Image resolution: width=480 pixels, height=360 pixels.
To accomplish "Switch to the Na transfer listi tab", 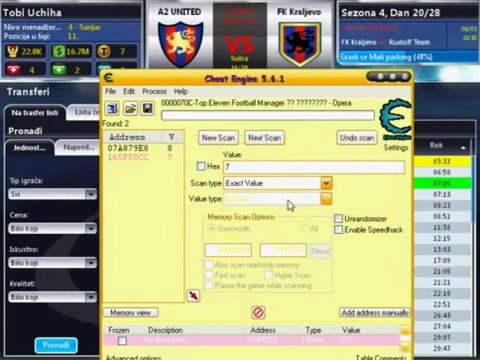I will [x=35, y=113].
